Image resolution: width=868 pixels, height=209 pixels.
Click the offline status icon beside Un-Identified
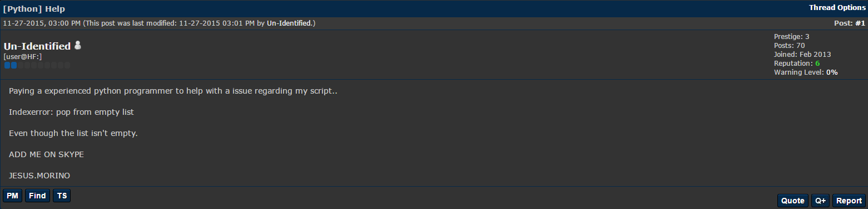[78, 45]
